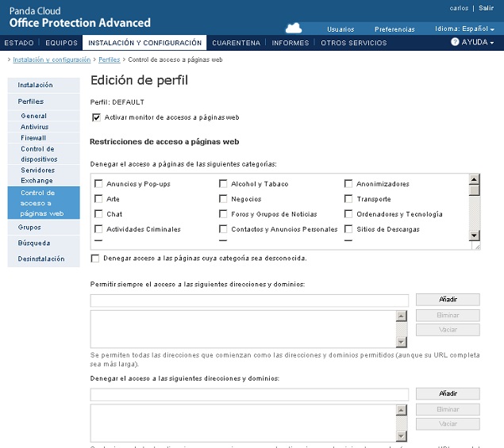The height and width of the screenshot is (448, 504).
Task: Open the Idioma: Español dropdown
Action: (x=464, y=29)
